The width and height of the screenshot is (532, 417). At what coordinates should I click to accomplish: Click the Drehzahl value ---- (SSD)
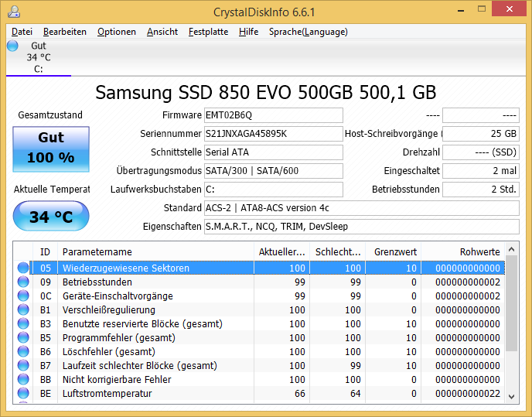pyautogui.click(x=481, y=152)
